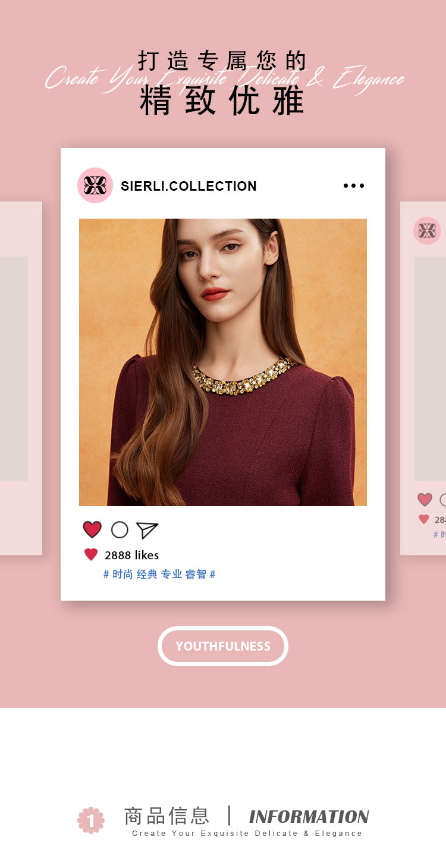Click the profile avatar on right card

427,231
